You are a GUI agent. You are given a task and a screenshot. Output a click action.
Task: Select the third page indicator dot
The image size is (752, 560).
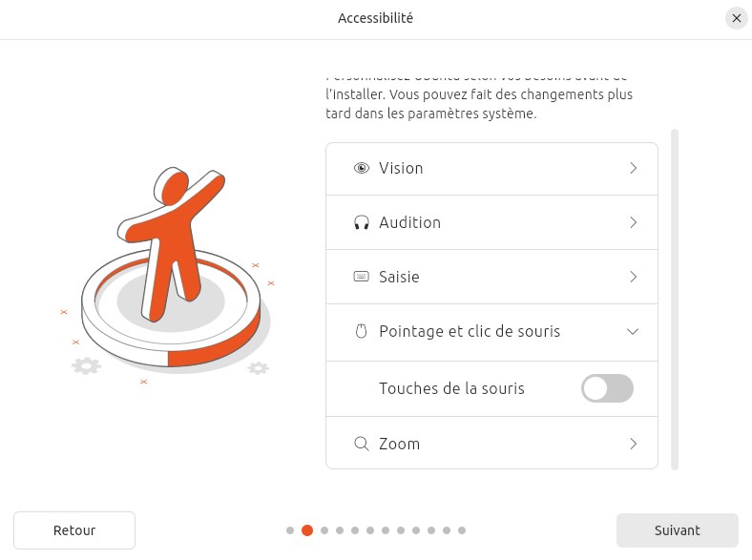pos(324,530)
